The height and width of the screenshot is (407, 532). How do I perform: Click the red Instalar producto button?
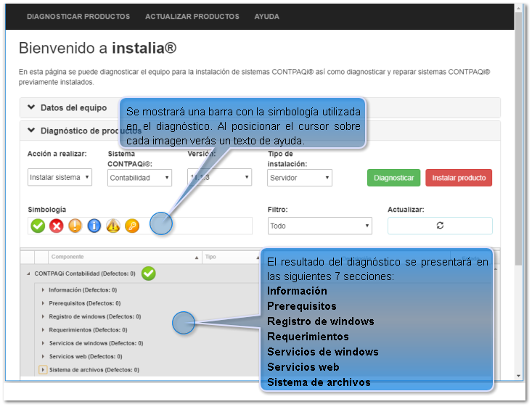click(x=459, y=178)
